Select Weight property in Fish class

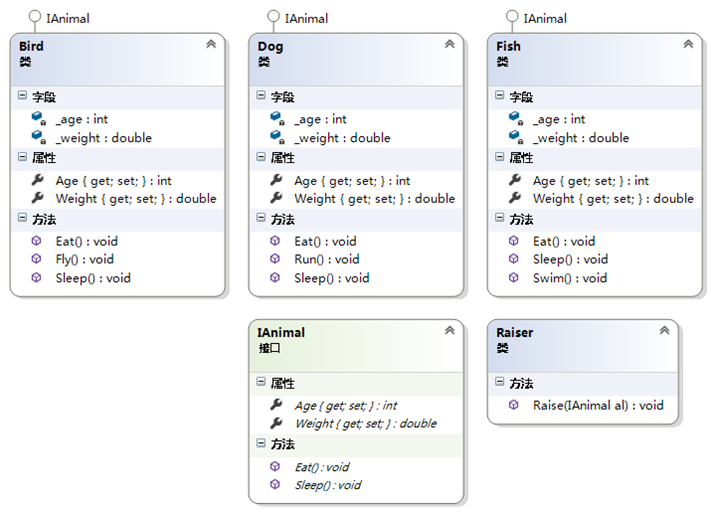pos(613,199)
